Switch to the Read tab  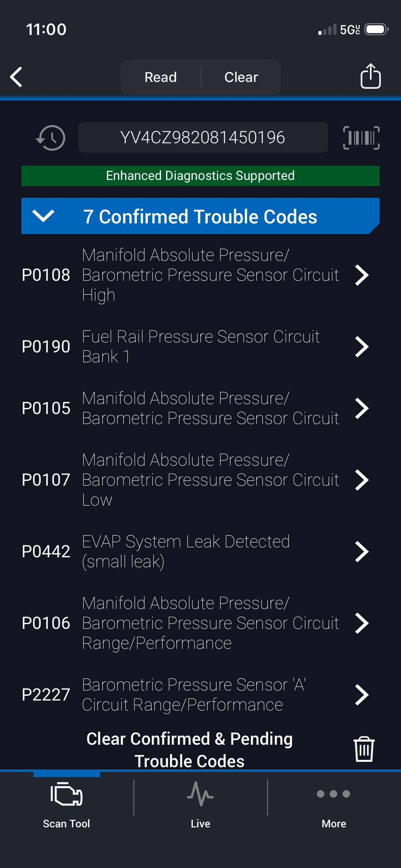pyautogui.click(x=161, y=77)
